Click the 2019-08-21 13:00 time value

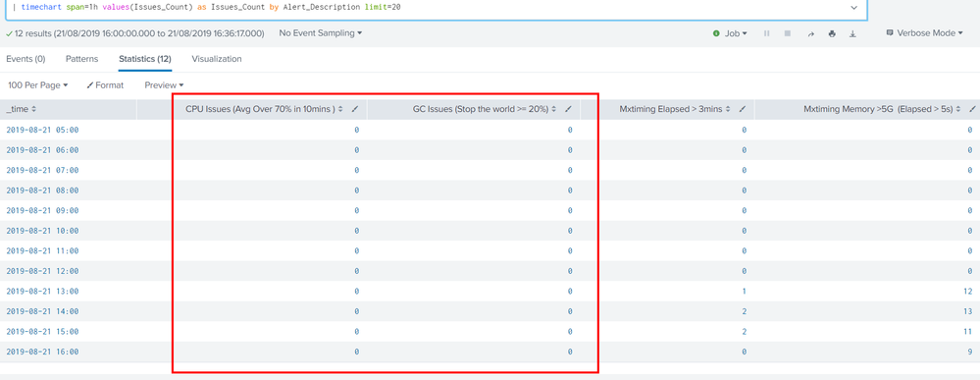pyautogui.click(x=42, y=291)
